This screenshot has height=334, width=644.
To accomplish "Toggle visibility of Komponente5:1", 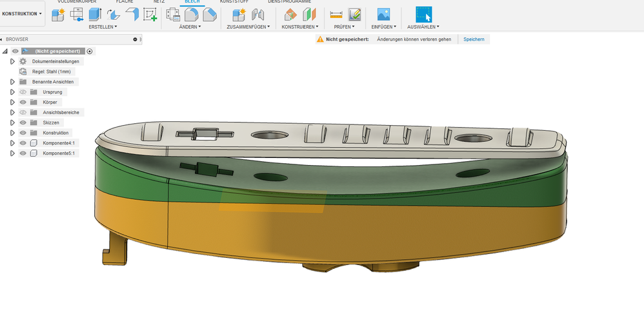I will [23, 153].
